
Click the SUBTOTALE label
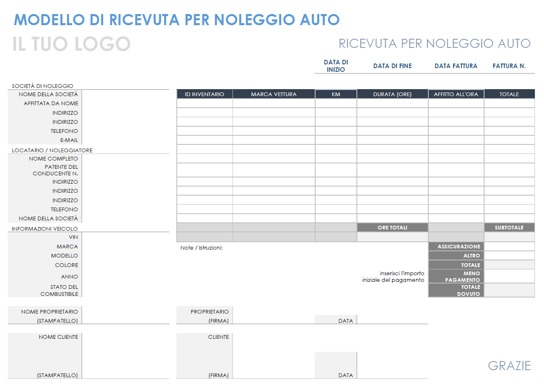coord(509,227)
